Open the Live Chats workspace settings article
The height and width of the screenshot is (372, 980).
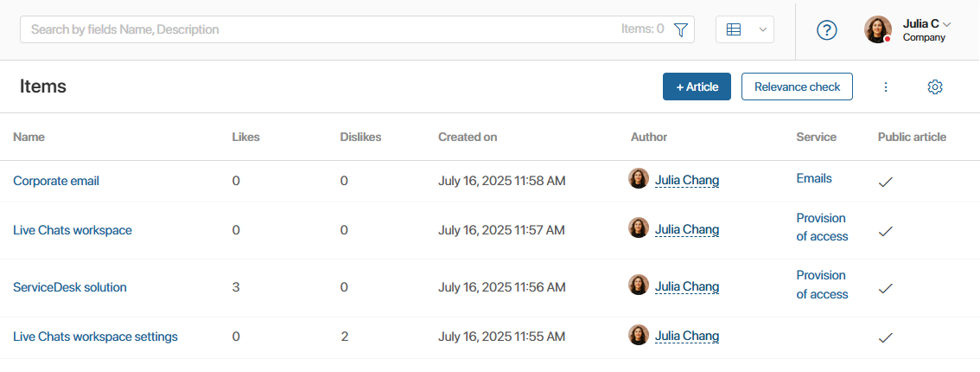pyautogui.click(x=96, y=337)
